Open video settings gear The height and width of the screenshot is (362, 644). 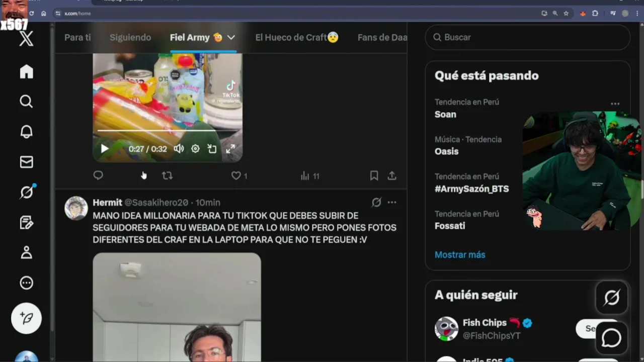pos(195,149)
